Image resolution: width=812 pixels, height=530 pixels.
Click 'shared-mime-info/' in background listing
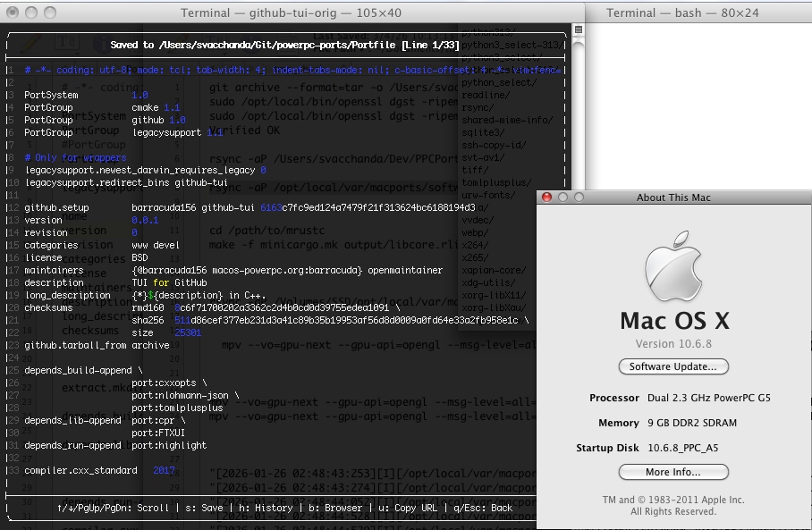(508, 120)
